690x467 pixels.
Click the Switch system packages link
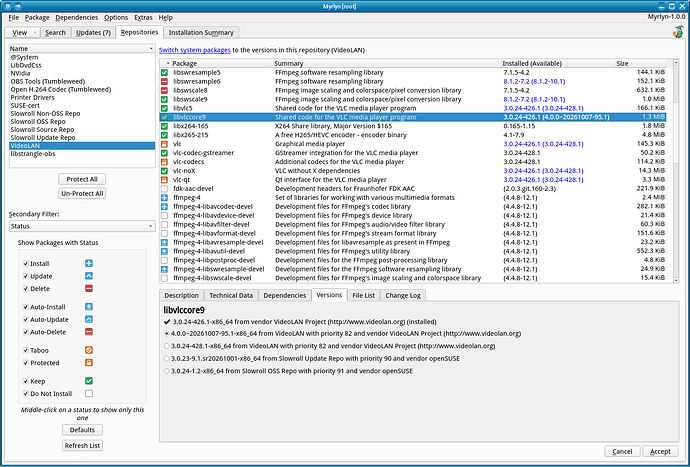[195, 50]
